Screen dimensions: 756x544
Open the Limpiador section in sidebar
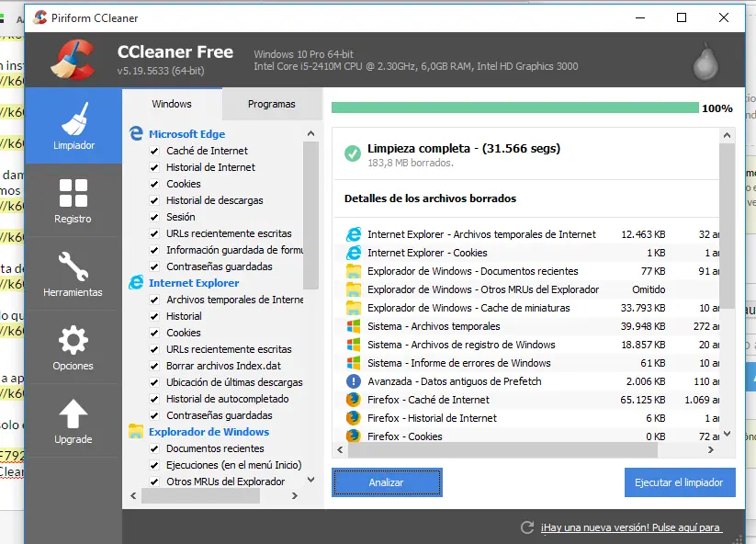[73, 126]
